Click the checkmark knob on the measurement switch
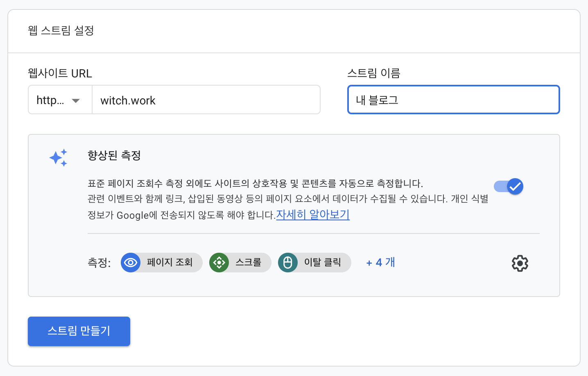The image size is (588, 376). (515, 187)
